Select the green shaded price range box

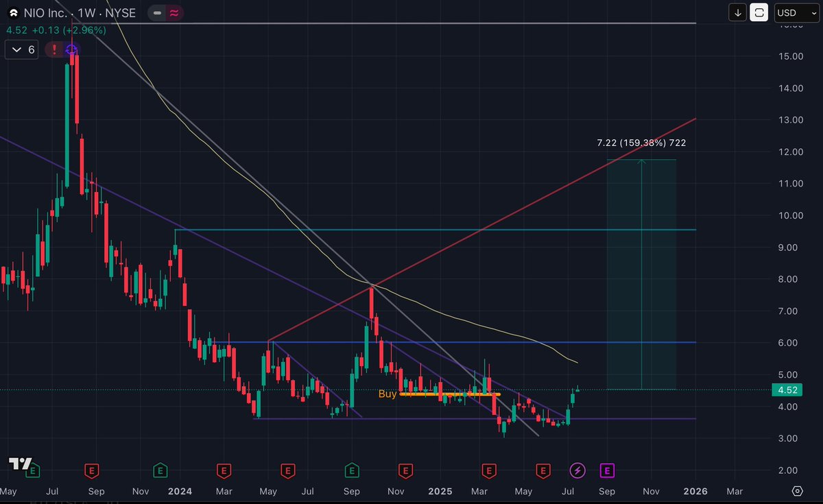point(641,274)
